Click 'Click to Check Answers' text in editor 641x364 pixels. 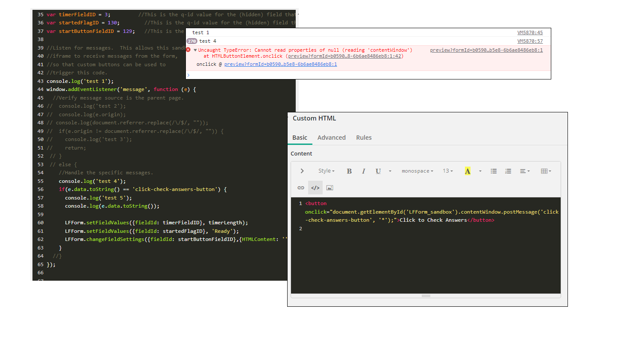tap(433, 220)
